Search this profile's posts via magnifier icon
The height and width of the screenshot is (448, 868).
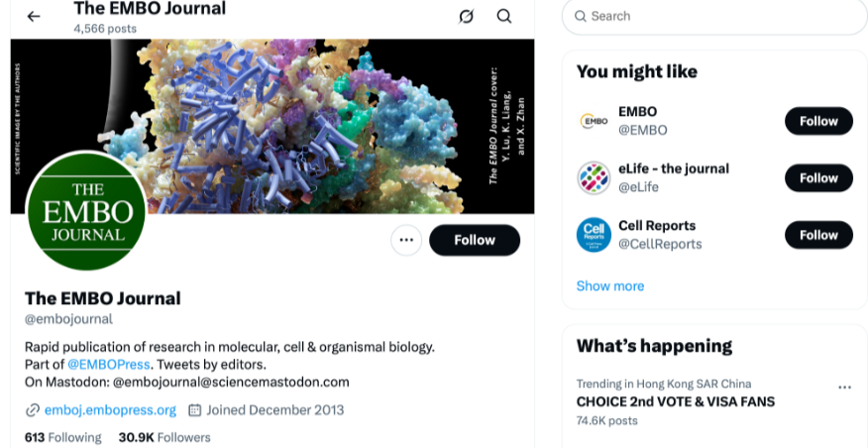tap(504, 16)
